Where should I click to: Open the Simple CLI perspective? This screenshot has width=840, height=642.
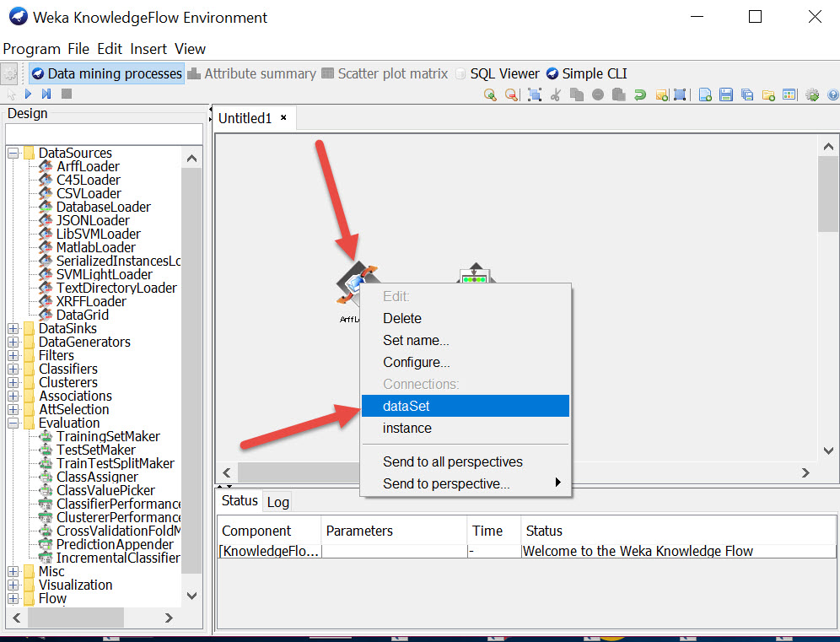(587, 73)
